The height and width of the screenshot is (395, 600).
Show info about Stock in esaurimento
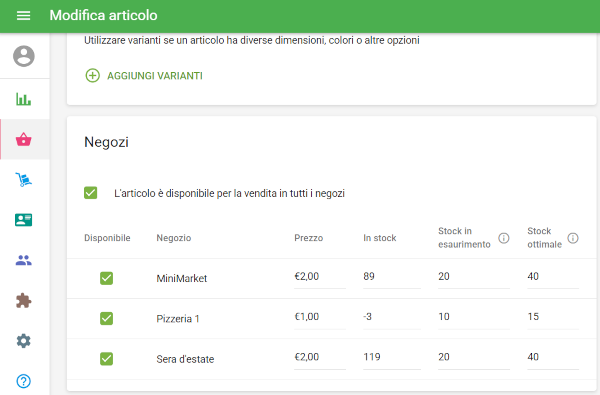(504, 238)
